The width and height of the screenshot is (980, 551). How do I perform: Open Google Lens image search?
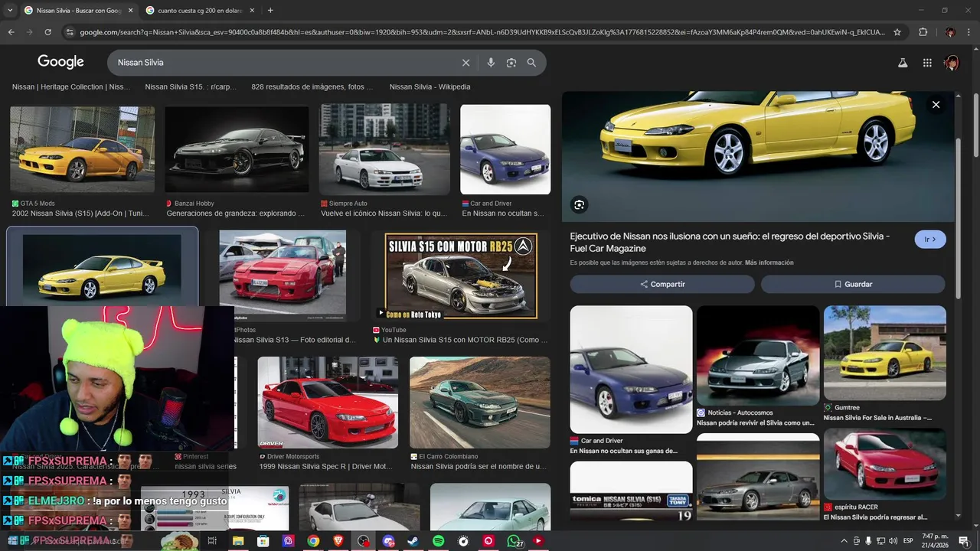pyautogui.click(x=511, y=63)
